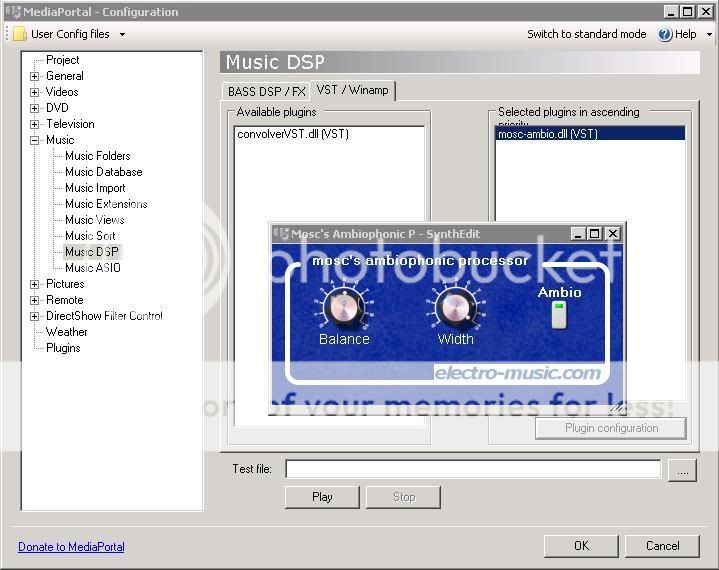Image resolution: width=719 pixels, height=570 pixels.
Task: Select the Project tree item
Action: click(x=62, y=60)
